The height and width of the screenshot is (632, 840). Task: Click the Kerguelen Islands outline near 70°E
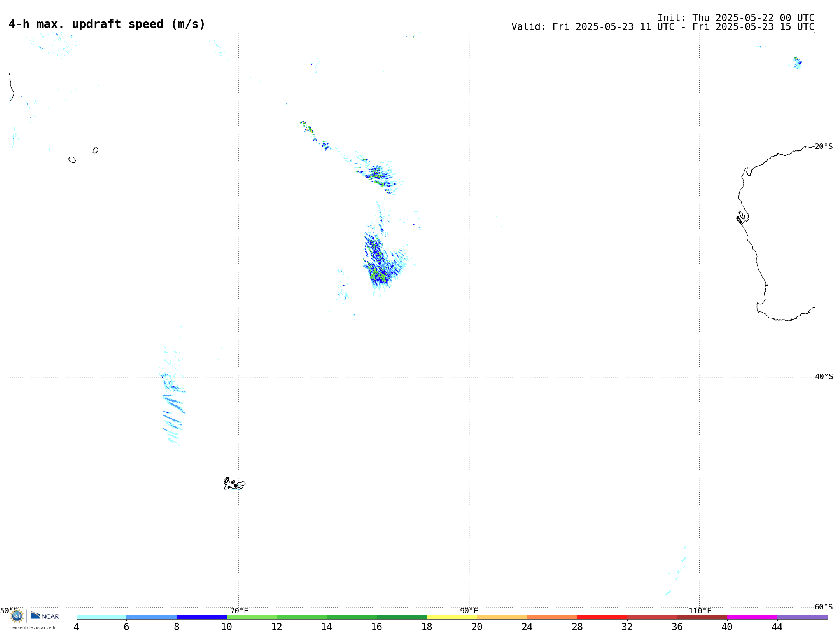(x=234, y=484)
